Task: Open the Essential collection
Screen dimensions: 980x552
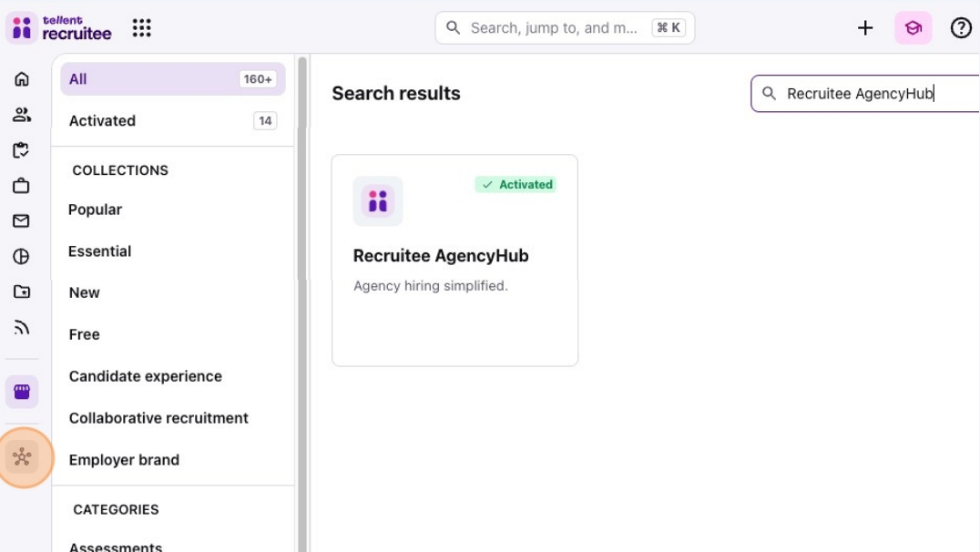Action: click(x=99, y=251)
